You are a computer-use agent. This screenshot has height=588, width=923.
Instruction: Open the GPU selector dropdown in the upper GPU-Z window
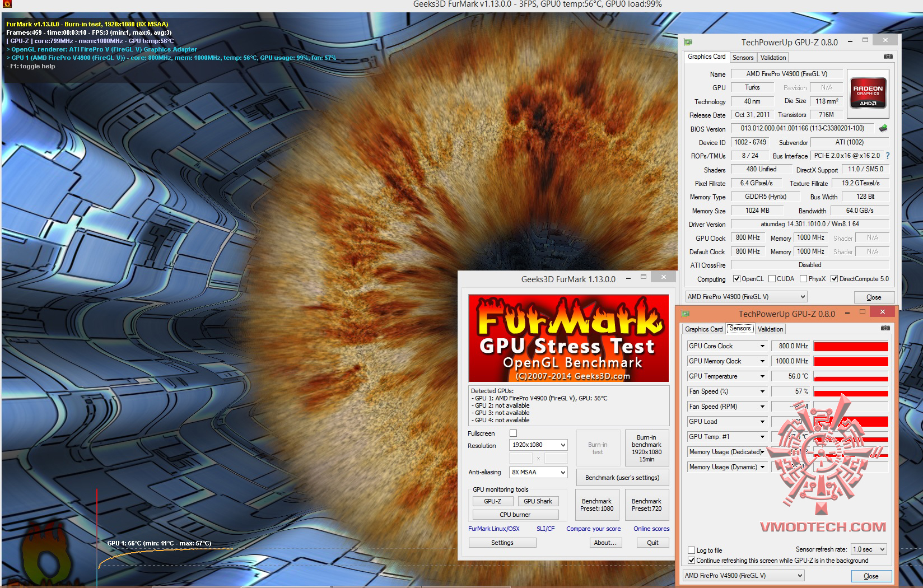(x=746, y=297)
